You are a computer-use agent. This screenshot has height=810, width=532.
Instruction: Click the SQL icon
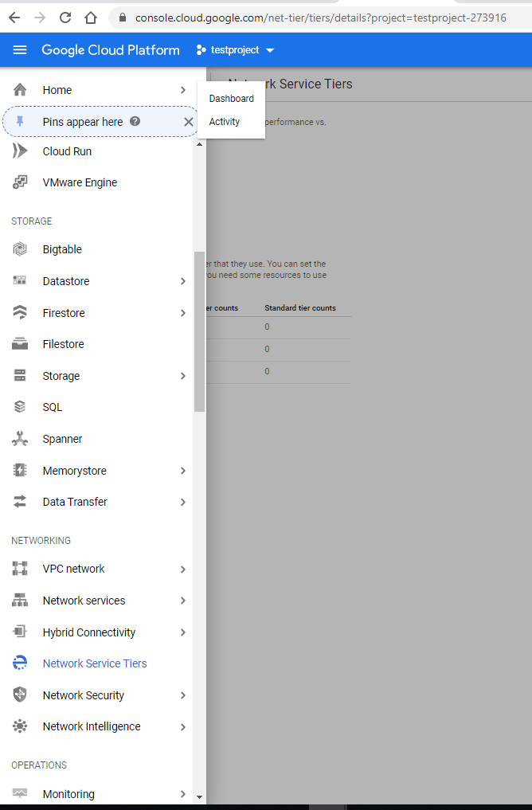pos(20,406)
